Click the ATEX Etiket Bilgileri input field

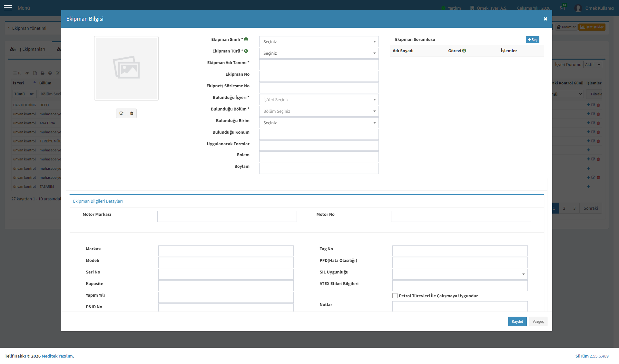(460, 286)
